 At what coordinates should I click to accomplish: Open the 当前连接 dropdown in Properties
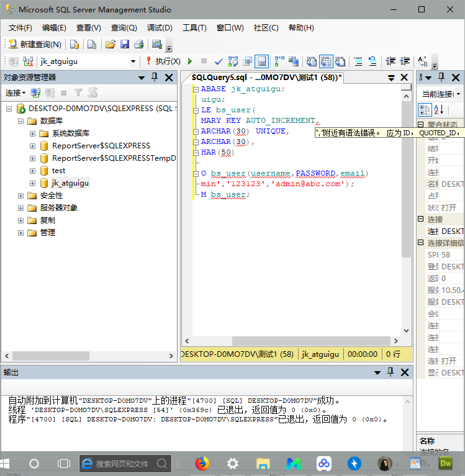[459, 94]
